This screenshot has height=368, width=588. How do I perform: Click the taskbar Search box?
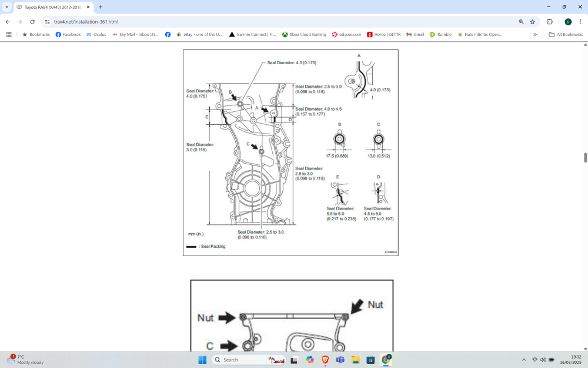pos(249,360)
